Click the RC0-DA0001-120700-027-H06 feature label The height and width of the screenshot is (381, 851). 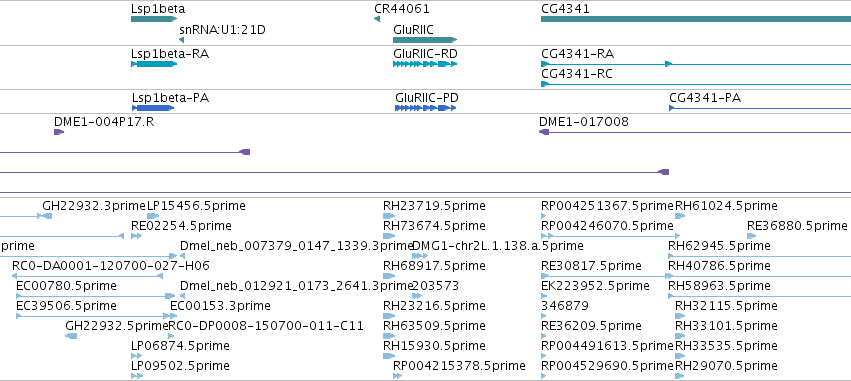pyautogui.click(x=111, y=266)
